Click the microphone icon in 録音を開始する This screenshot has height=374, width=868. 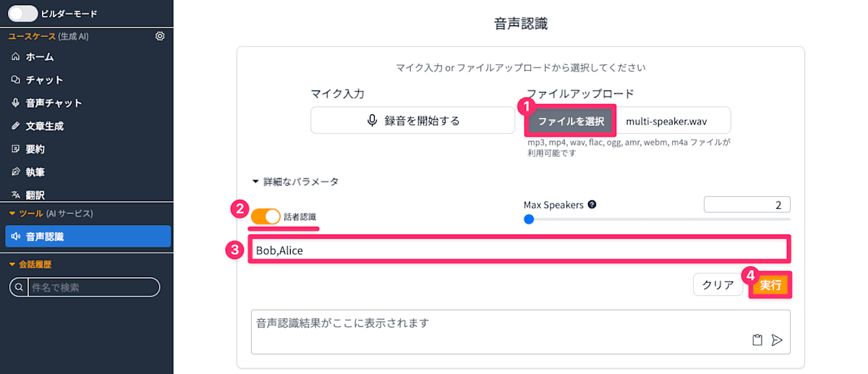click(x=372, y=120)
